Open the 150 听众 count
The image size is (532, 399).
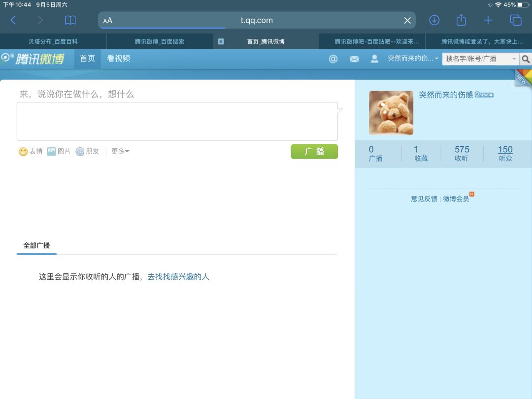point(505,153)
